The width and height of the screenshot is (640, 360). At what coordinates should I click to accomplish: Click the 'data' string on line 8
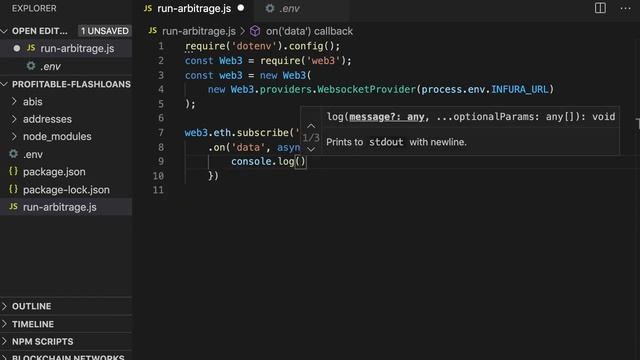[x=248, y=147]
